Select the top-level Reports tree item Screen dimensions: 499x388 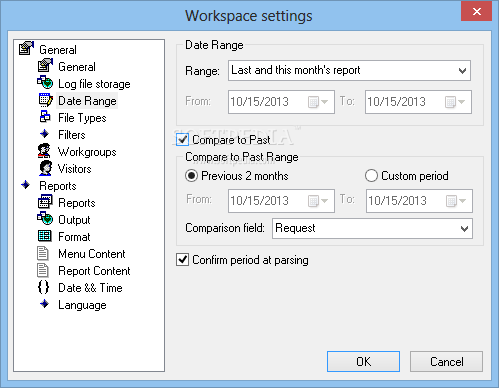(58, 186)
